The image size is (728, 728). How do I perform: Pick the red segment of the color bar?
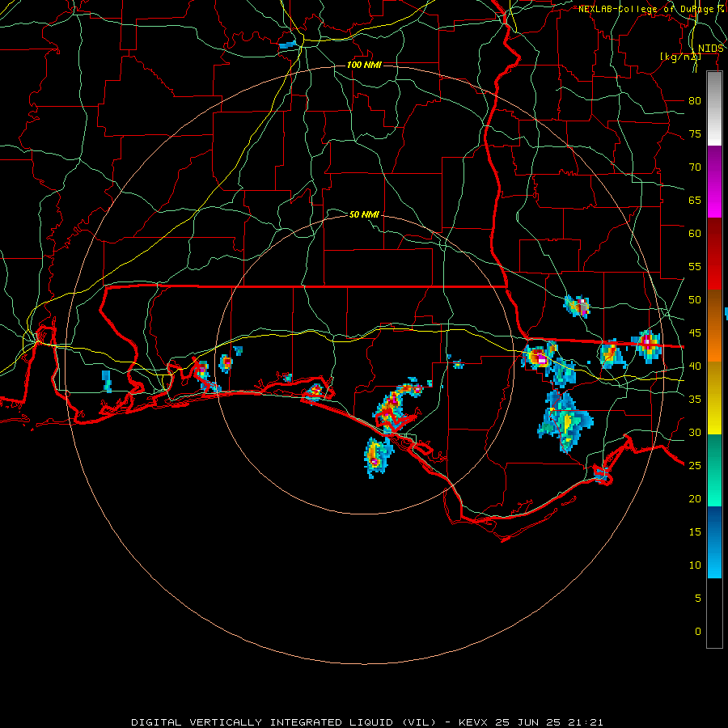[x=714, y=254]
